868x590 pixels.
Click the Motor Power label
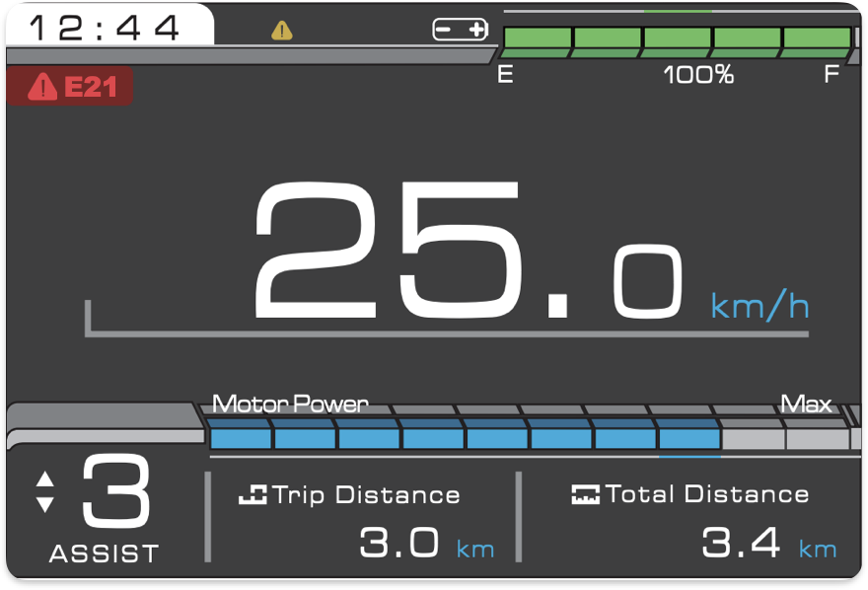tap(290, 404)
